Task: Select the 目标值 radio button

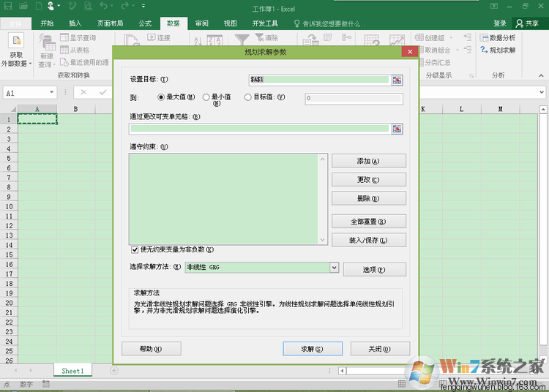Action: 248,97
